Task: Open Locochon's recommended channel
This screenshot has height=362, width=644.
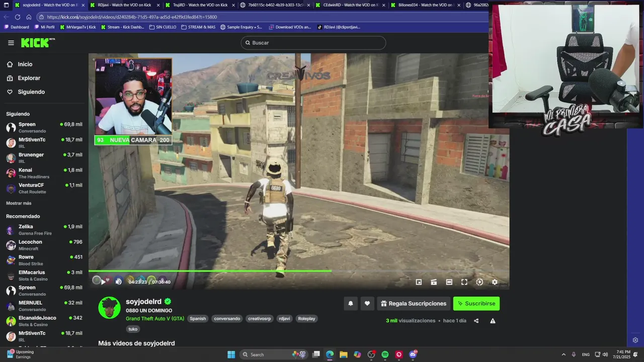Action: [44, 245]
